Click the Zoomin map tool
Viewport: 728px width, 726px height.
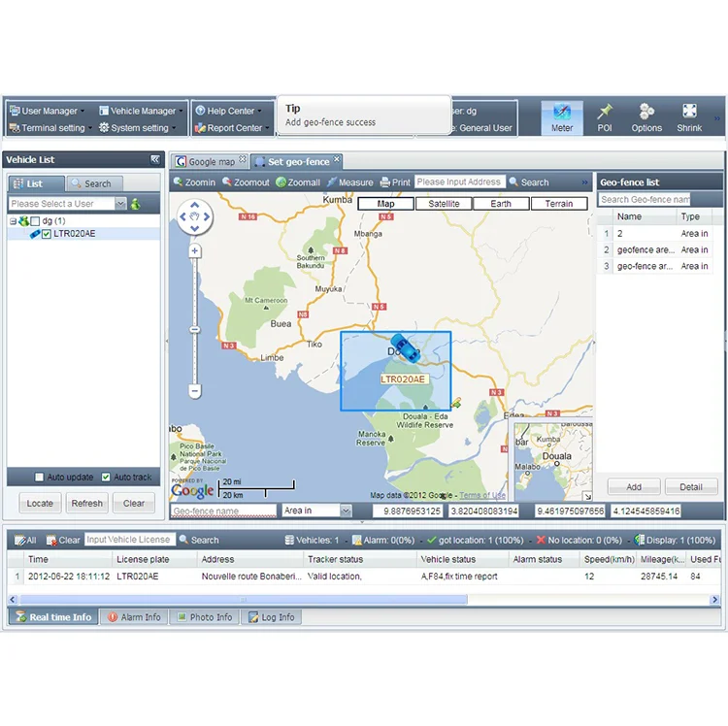194,182
